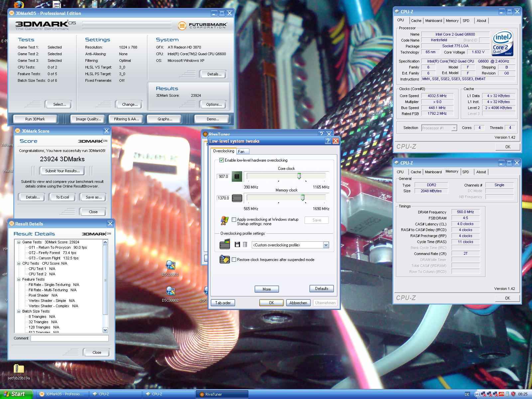Click the restore clock frequencies icon
The width and height of the screenshot is (532, 399).
point(225,259)
